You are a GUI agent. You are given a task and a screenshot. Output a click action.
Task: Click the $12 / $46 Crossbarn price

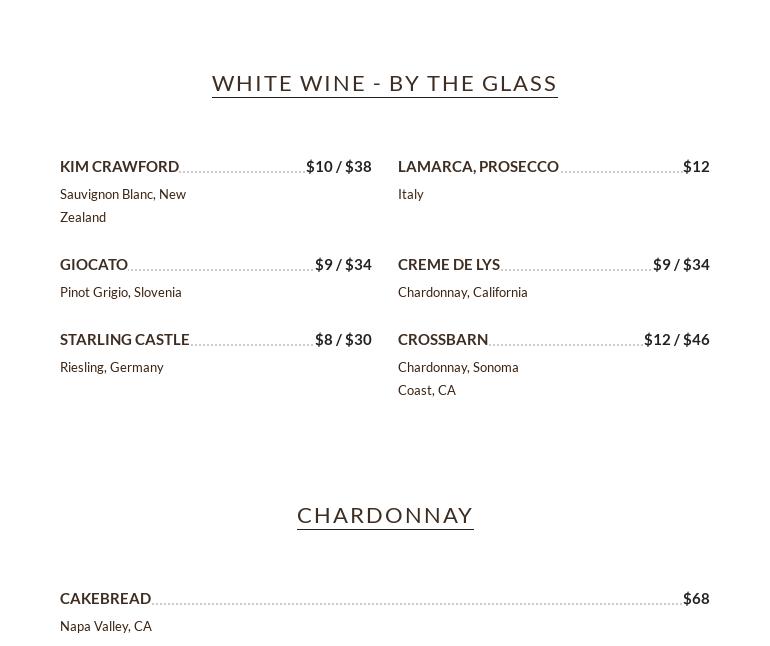[677, 340]
